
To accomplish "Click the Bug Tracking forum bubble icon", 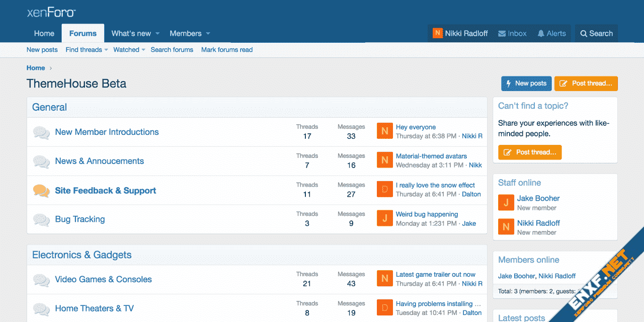I will [x=41, y=219].
